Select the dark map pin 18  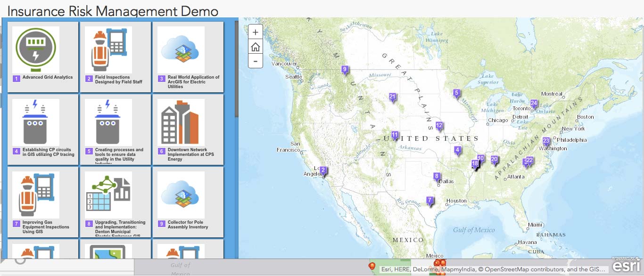475,165
